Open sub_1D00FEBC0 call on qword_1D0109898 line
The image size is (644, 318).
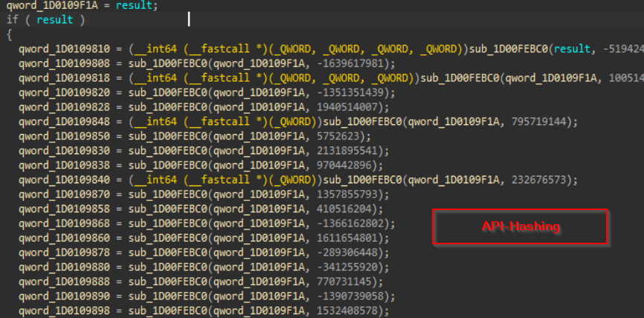point(168,311)
